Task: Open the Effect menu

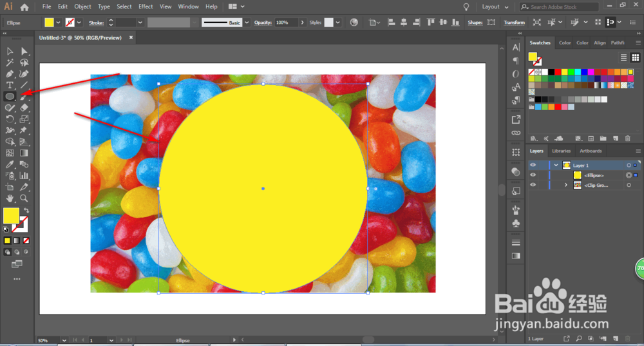Action: coord(146,6)
